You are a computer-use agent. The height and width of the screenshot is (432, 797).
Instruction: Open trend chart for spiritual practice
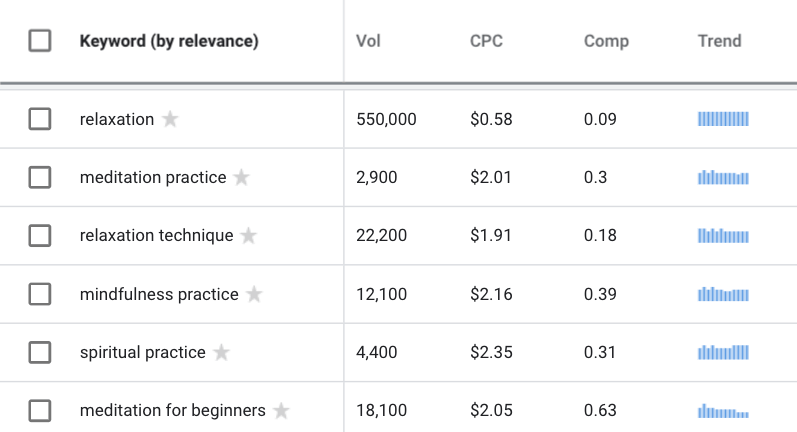pyautogui.click(x=723, y=352)
